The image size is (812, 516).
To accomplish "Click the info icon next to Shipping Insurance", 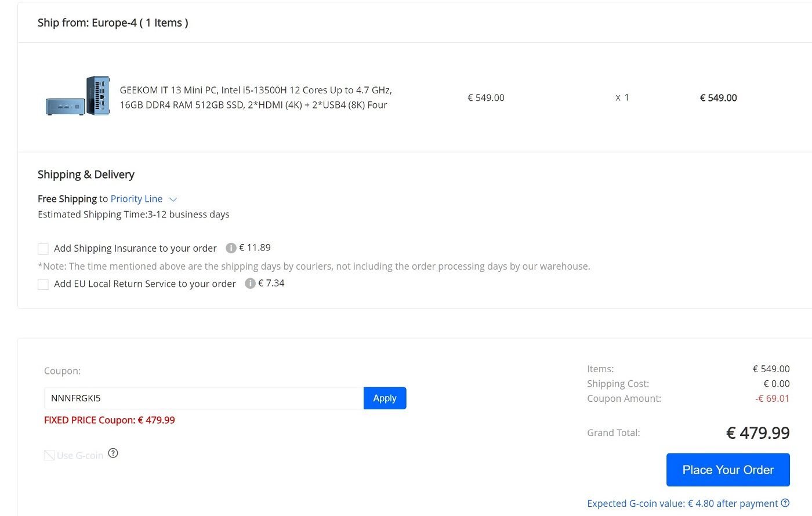I will 231,248.
